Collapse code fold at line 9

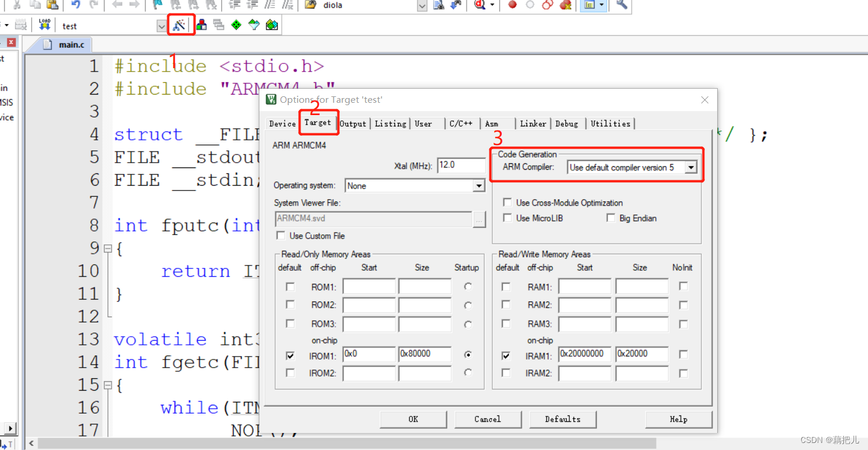[x=107, y=248]
